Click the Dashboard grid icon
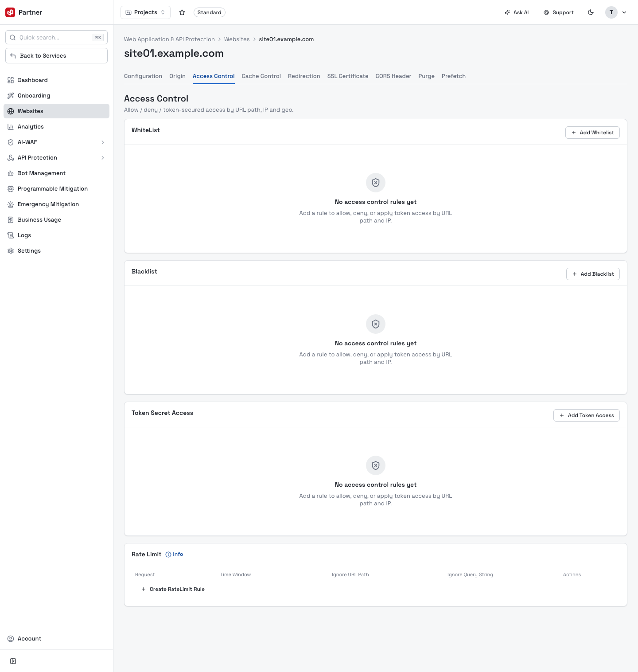This screenshot has width=638, height=672. 11,80
